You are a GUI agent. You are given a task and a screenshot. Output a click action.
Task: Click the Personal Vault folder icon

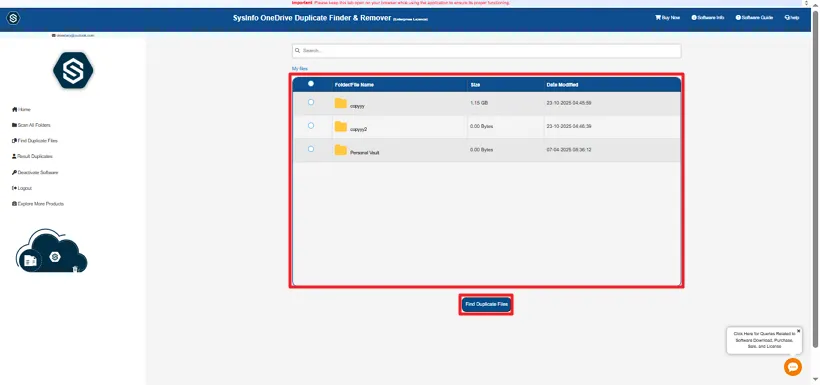(340, 150)
